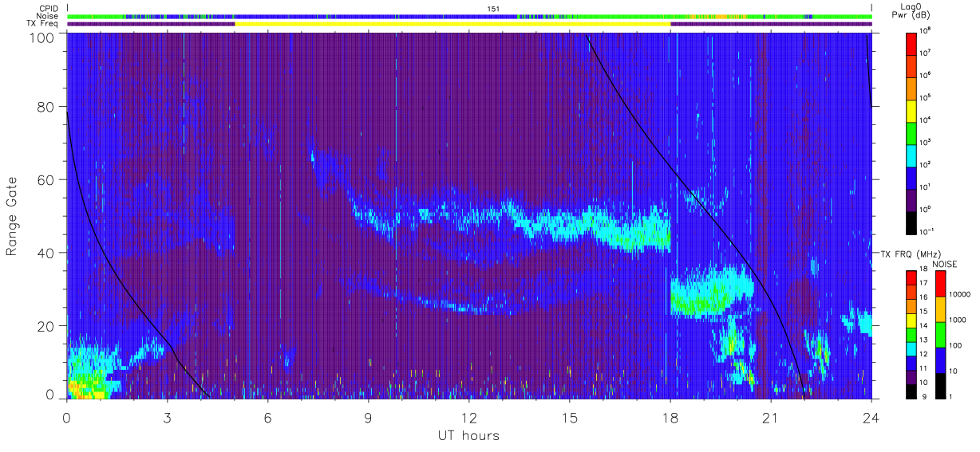
Task: Click y-axis tick label '20'
Action: coord(47,326)
